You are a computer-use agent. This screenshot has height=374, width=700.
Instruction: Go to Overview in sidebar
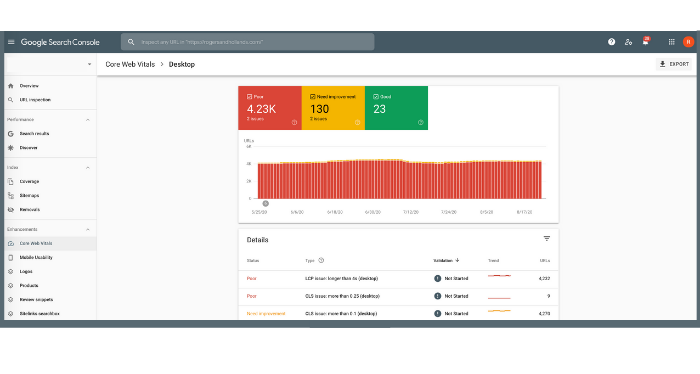[29, 86]
